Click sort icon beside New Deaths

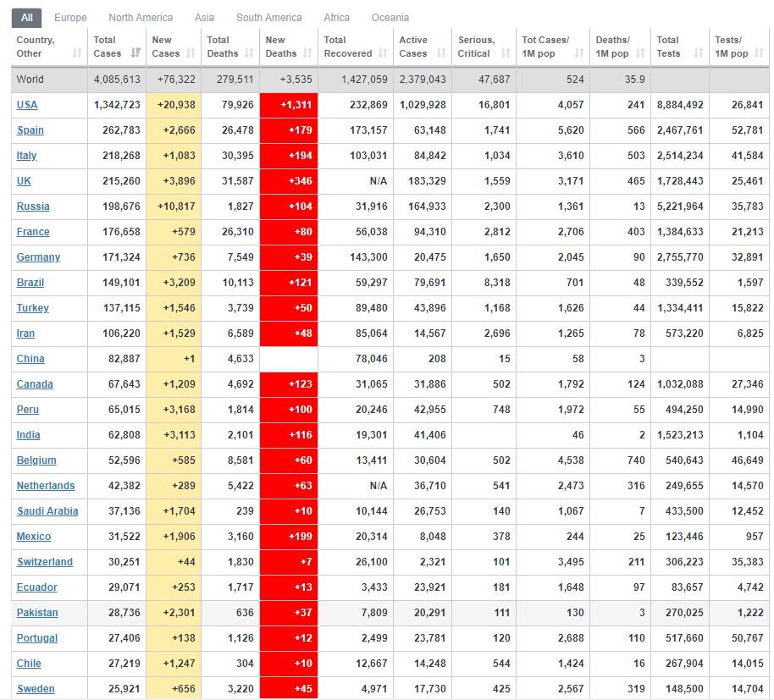(307, 53)
